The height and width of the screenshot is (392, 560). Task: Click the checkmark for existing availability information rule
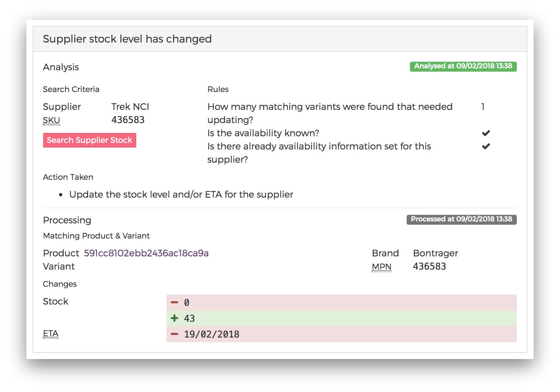point(486,147)
